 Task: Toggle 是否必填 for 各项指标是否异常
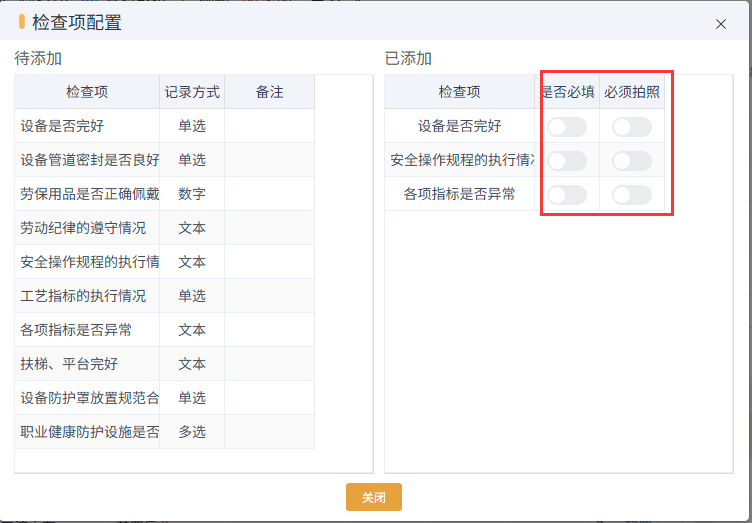[x=567, y=195]
